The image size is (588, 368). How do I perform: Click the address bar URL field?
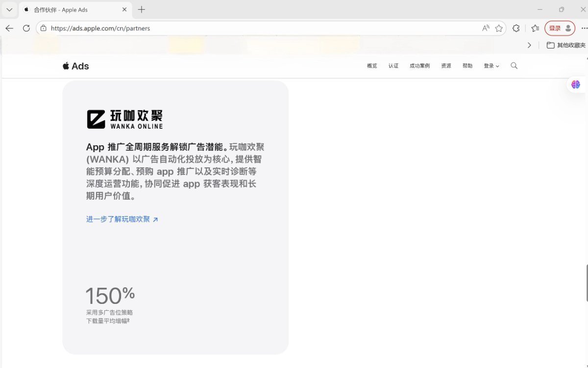pos(245,28)
